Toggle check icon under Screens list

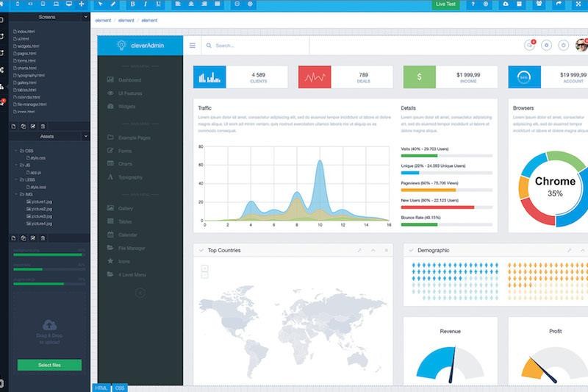(x=33, y=126)
